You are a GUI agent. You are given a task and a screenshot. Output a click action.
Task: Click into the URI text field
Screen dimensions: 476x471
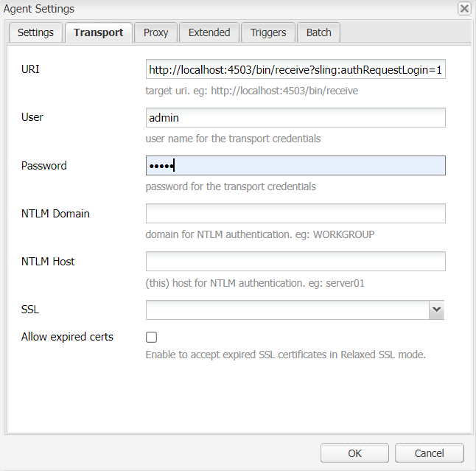tap(295, 70)
